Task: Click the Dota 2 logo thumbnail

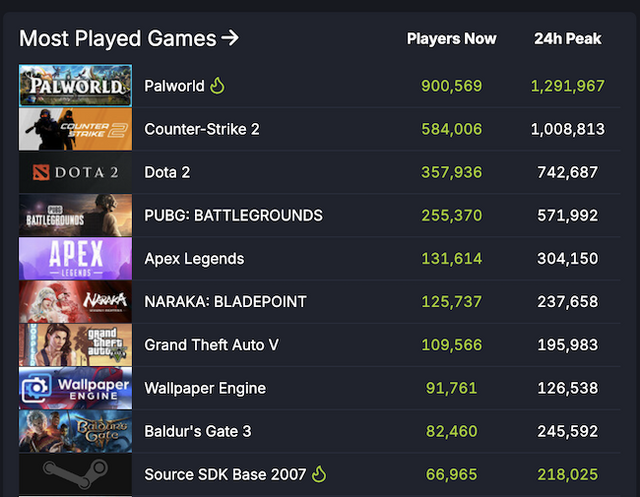Action: 75,172
